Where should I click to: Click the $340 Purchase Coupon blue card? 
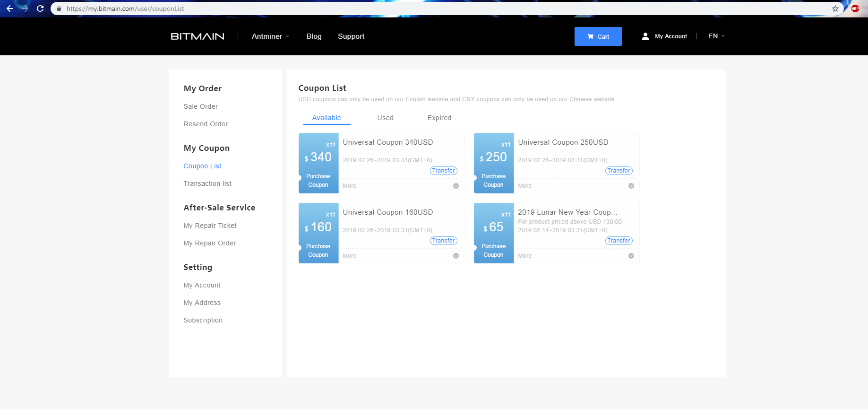(318, 163)
